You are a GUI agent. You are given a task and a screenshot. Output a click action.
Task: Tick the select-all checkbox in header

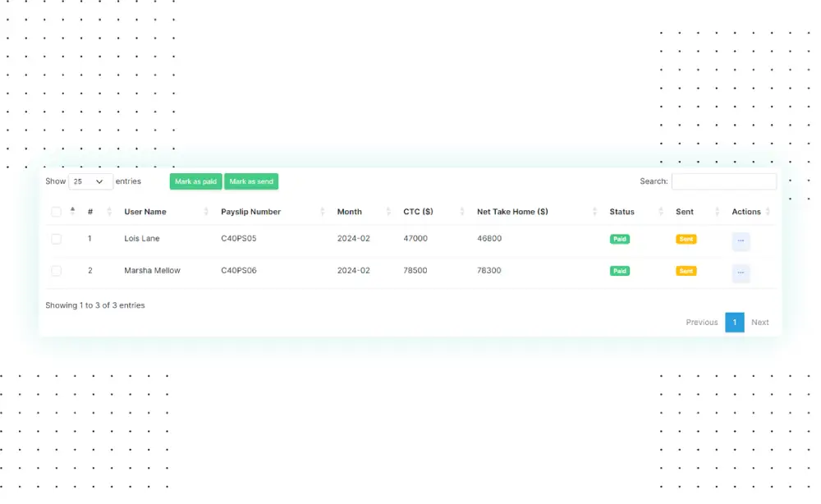(x=56, y=212)
